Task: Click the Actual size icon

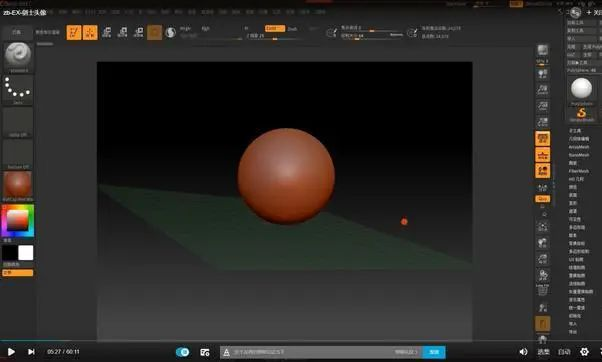Action: (x=542, y=106)
